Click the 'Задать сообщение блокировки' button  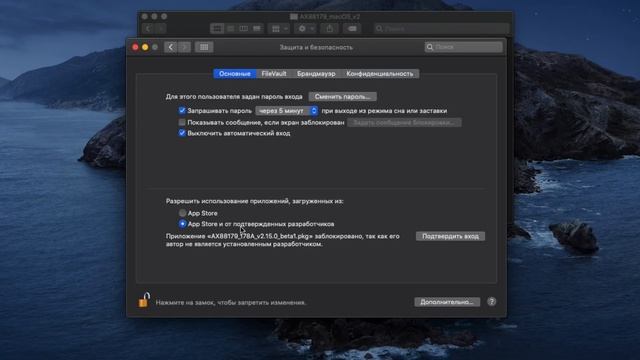tap(404, 122)
